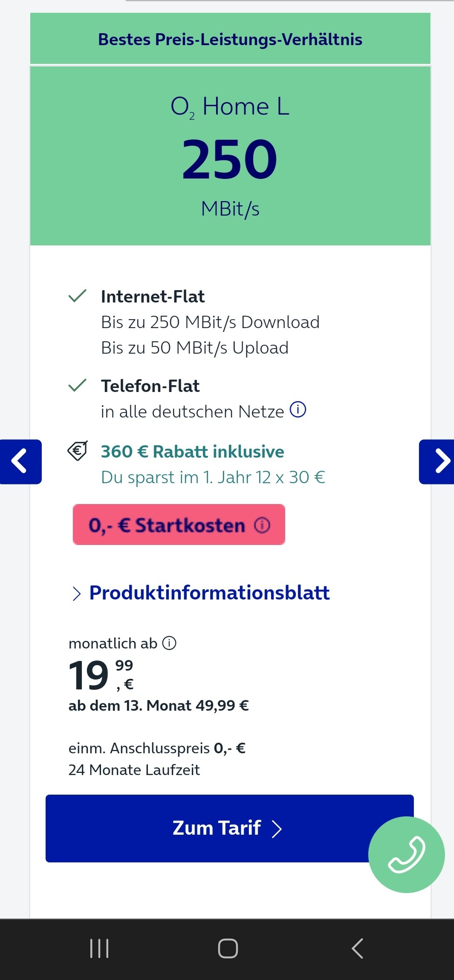Tap the Euro price tag discount icon
454x980 pixels.
tap(78, 451)
